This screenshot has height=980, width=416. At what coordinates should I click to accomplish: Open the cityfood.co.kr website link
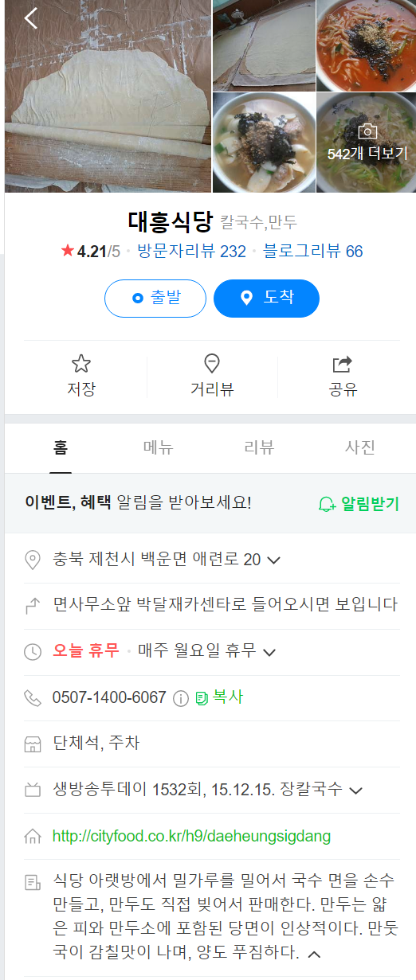(191, 837)
